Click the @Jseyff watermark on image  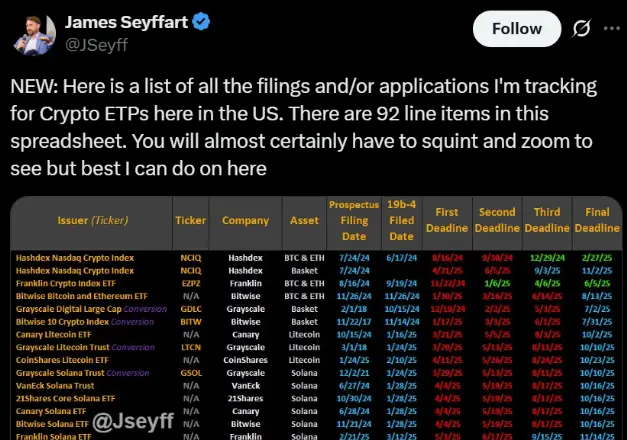pyautogui.click(x=133, y=422)
